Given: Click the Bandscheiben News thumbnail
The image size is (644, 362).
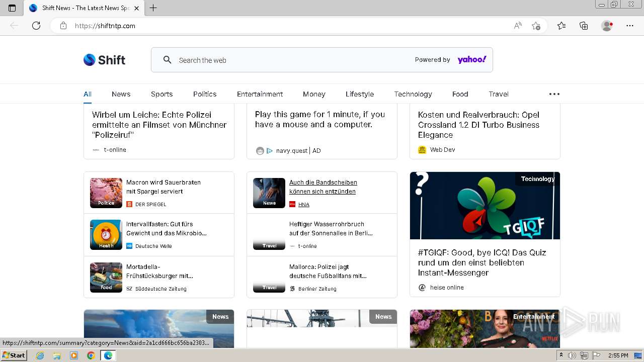Looking at the screenshot, I should tap(269, 193).
